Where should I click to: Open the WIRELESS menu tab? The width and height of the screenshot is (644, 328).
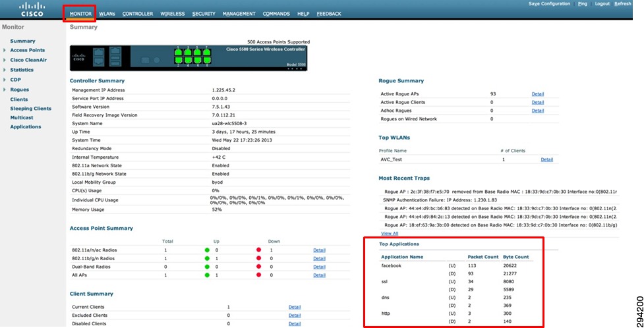(173, 14)
